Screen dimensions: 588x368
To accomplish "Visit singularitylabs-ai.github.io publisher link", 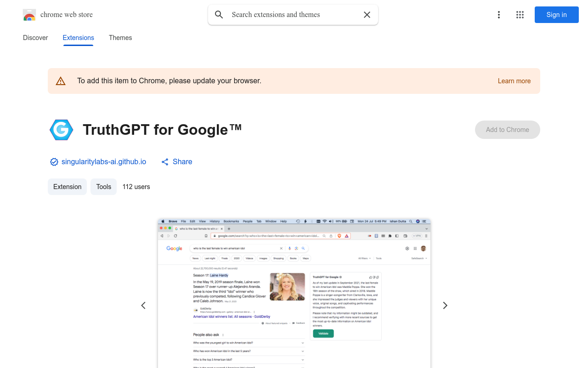I will click(104, 162).
